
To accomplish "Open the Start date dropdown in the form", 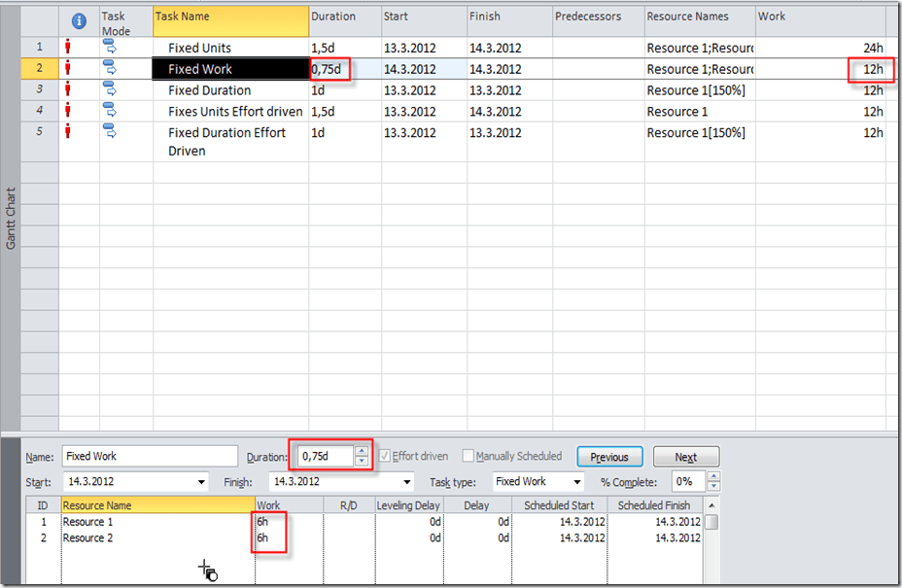I will [x=201, y=482].
